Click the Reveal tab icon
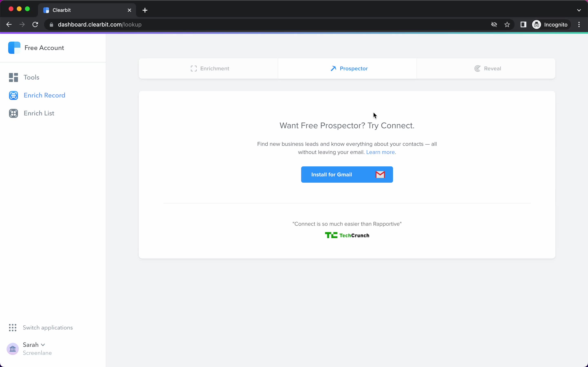 tap(477, 68)
